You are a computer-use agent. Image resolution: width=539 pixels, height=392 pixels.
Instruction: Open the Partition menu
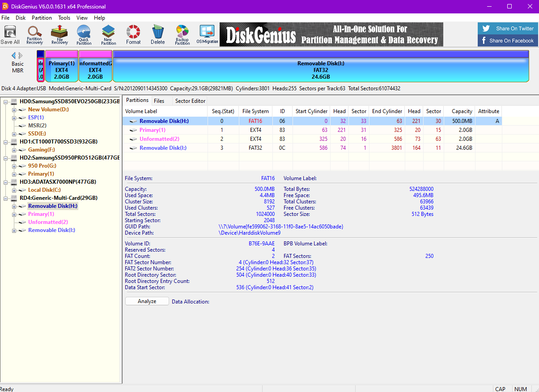(x=42, y=18)
